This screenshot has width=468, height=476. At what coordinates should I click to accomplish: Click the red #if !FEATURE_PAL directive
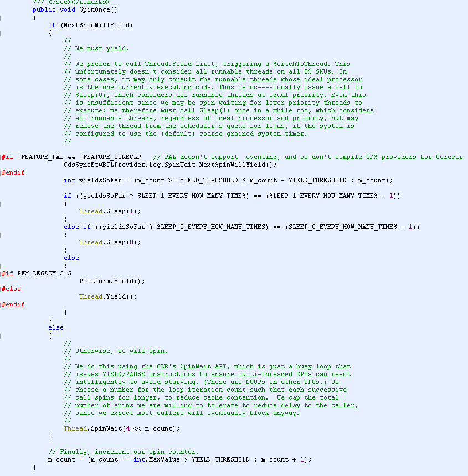point(71,157)
